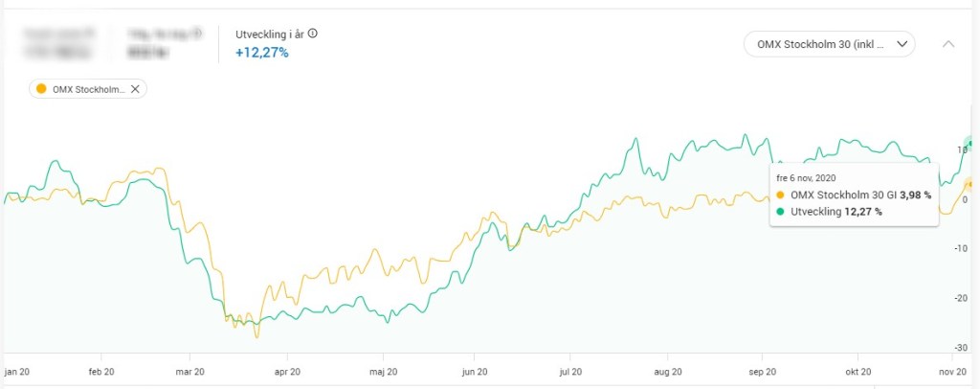The image size is (980, 389).
Task: Click the Utveckling i år label
Action: (x=270, y=34)
